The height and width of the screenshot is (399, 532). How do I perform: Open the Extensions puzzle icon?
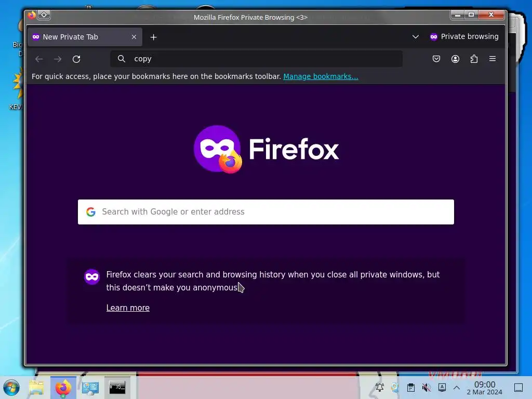474,59
